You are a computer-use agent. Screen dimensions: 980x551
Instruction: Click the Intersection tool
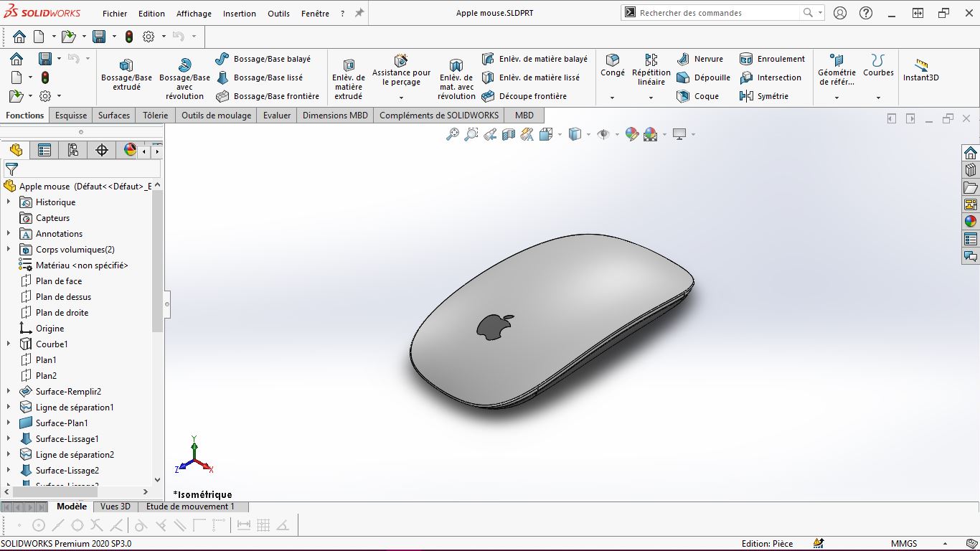click(770, 77)
